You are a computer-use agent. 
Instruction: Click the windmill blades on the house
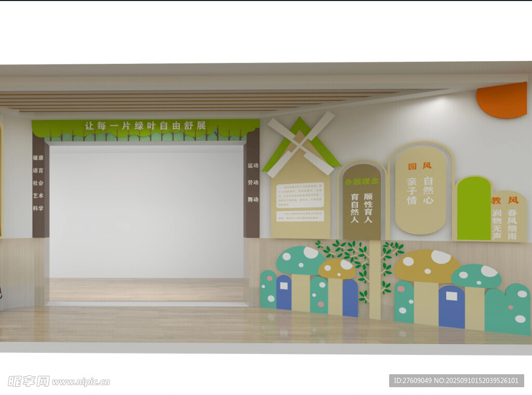point(301,143)
